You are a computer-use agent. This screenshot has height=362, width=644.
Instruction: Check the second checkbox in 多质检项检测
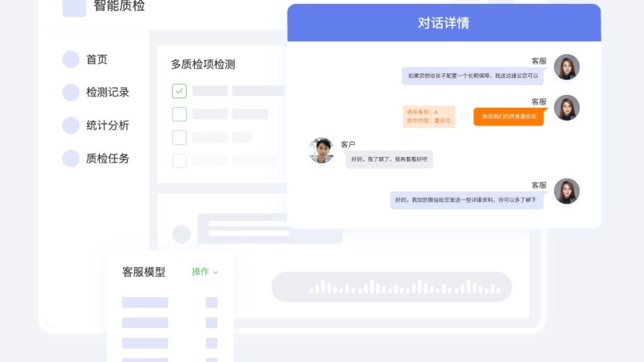(180, 114)
